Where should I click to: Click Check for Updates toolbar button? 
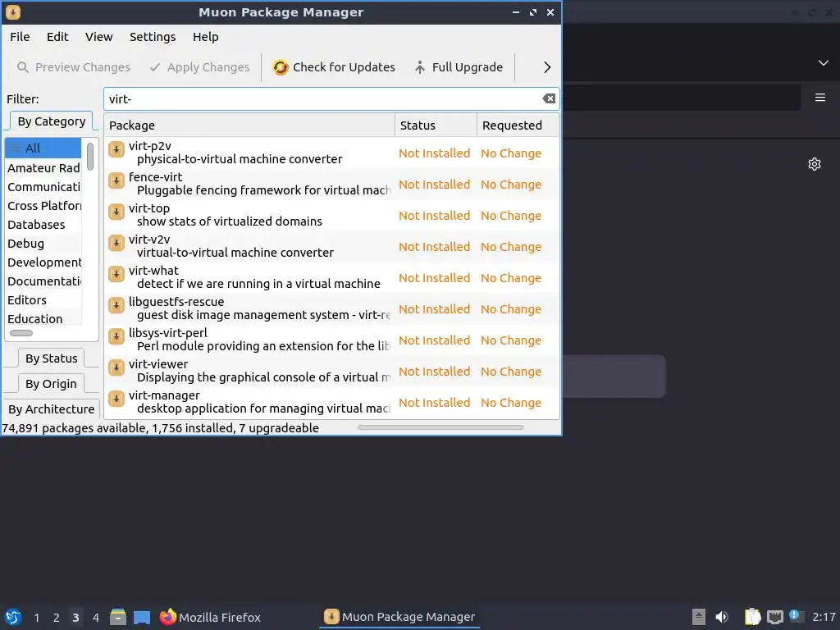coord(334,67)
